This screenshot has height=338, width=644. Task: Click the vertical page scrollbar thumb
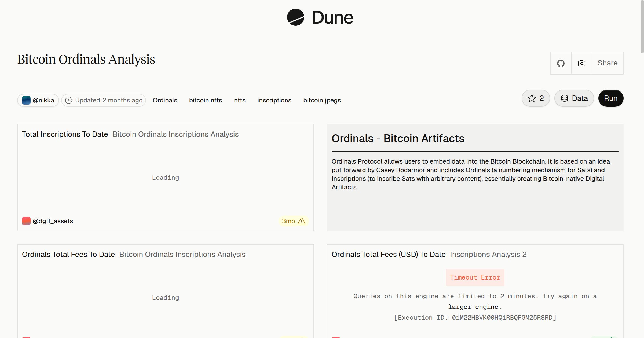point(642,27)
